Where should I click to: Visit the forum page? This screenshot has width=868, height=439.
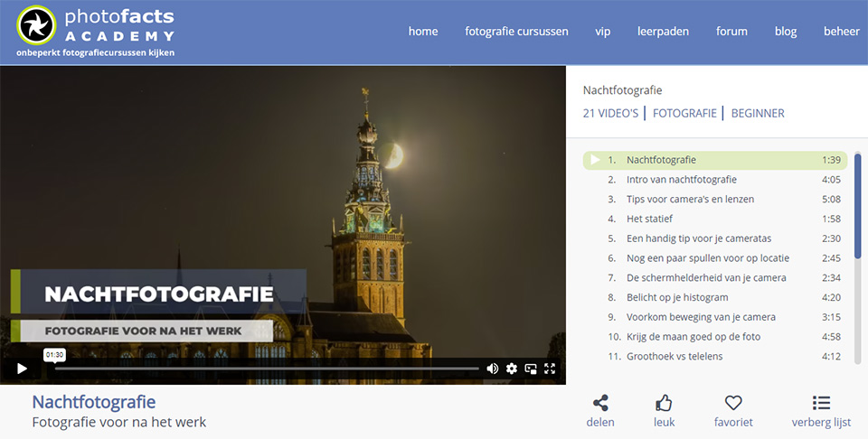(731, 32)
